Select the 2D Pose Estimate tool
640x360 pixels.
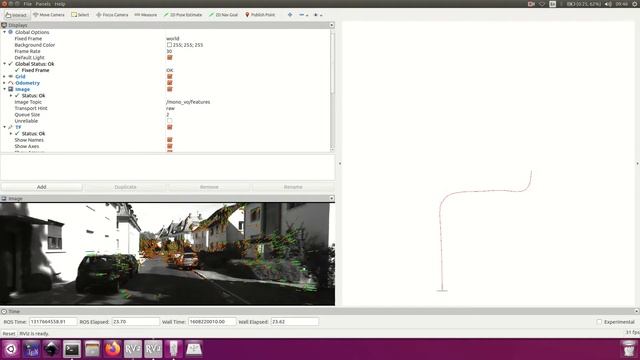point(182,15)
